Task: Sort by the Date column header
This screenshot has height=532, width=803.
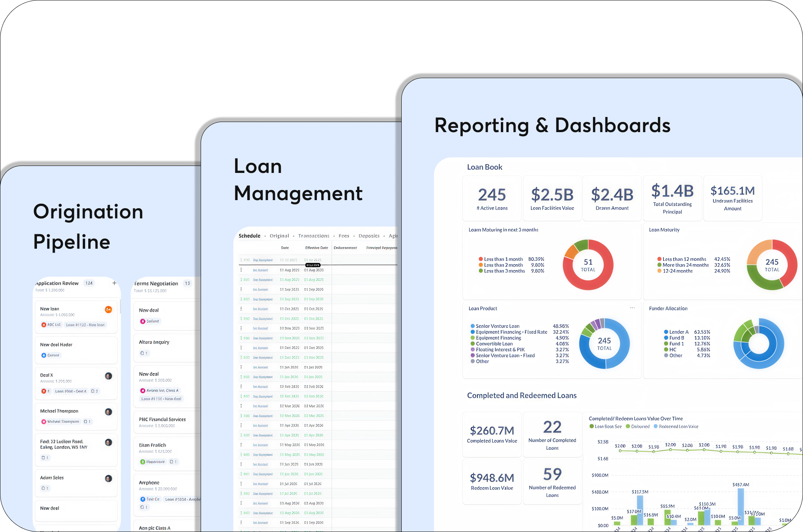Action: (x=285, y=248)
